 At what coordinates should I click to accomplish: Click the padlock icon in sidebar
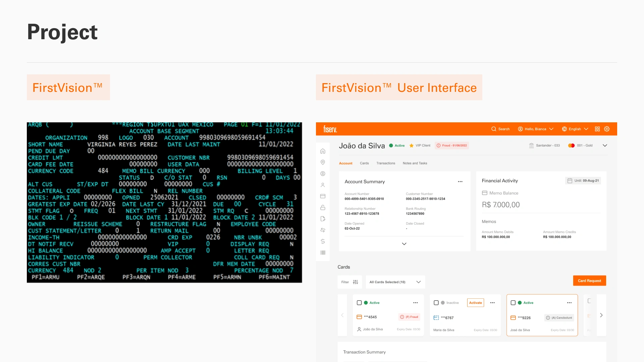click(323, 207)
